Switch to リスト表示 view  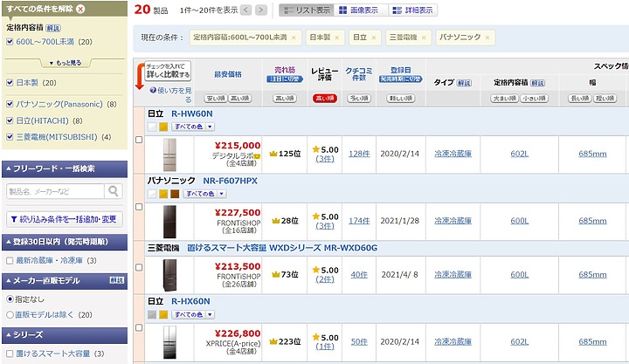point(307,10)
